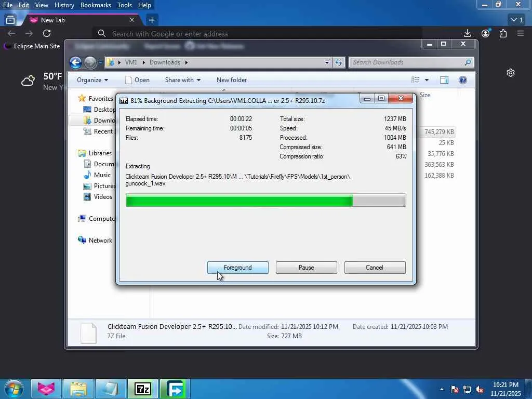
Task: Open the browser extensions puzzle icon
Action: [x=503, y=33]
